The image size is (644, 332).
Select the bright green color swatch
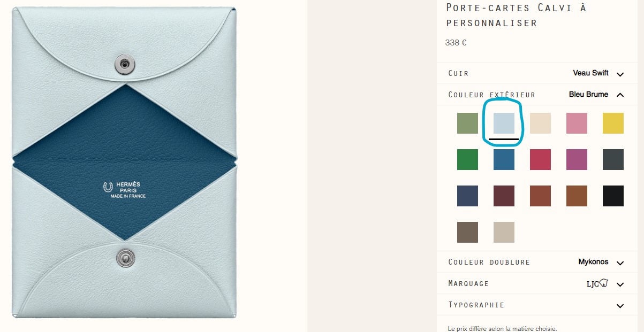tap(467, 159)
